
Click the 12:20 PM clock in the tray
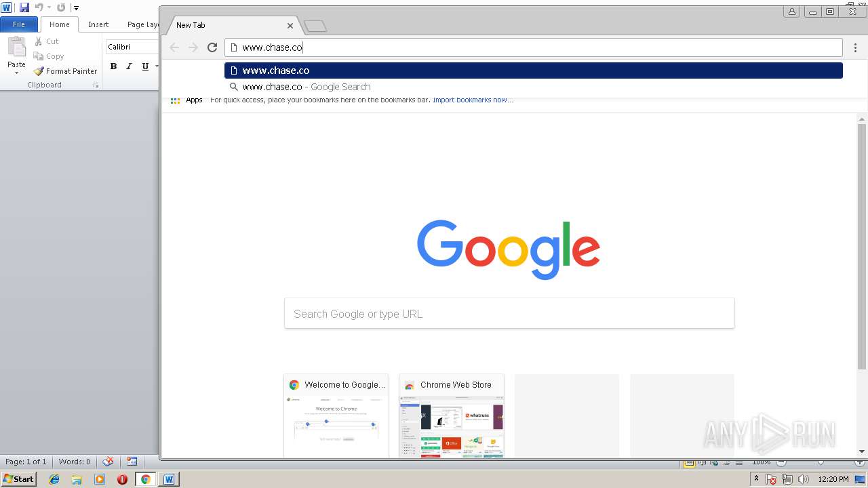[x=833, y=479]
